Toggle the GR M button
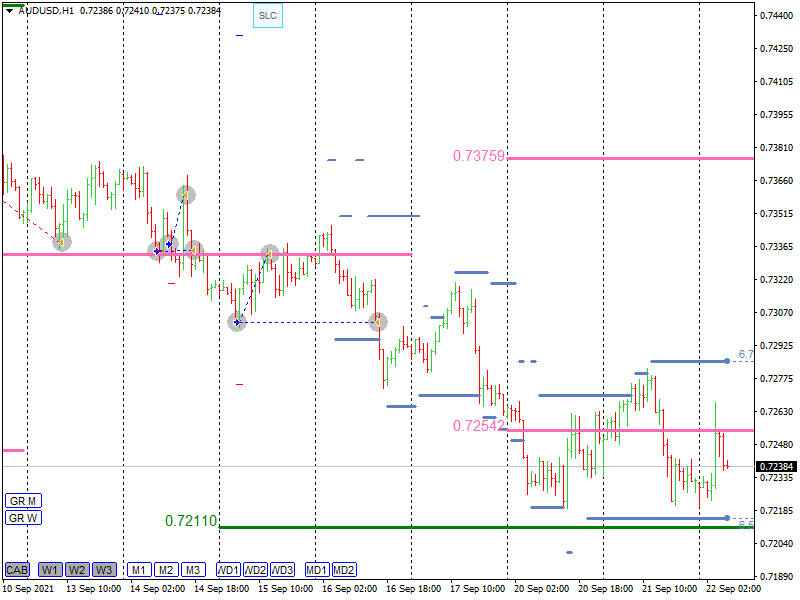This screenshot has height=600, width=800. pos(22,500)
